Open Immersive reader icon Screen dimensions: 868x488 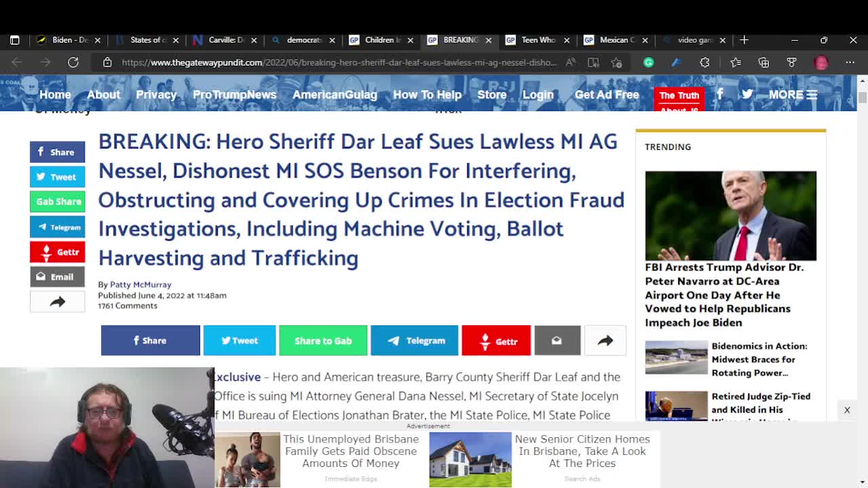point(593,62)
